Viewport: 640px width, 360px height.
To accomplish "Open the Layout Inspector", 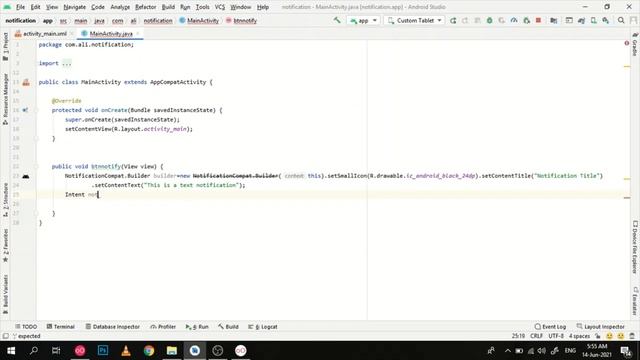I will [600, 327].
